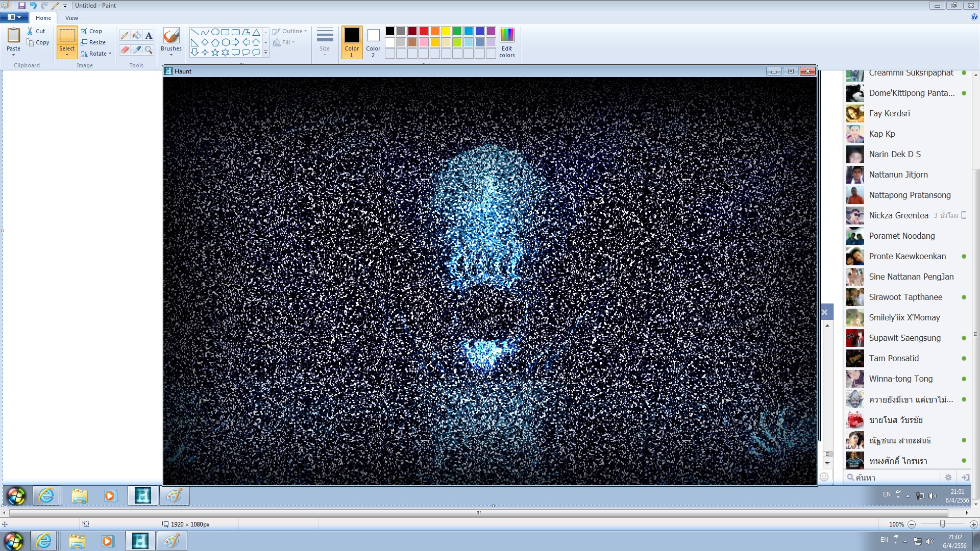Expand the Paste options arrow
The width and height of the screenshot is (980, 551).
[x=14, y=54]
